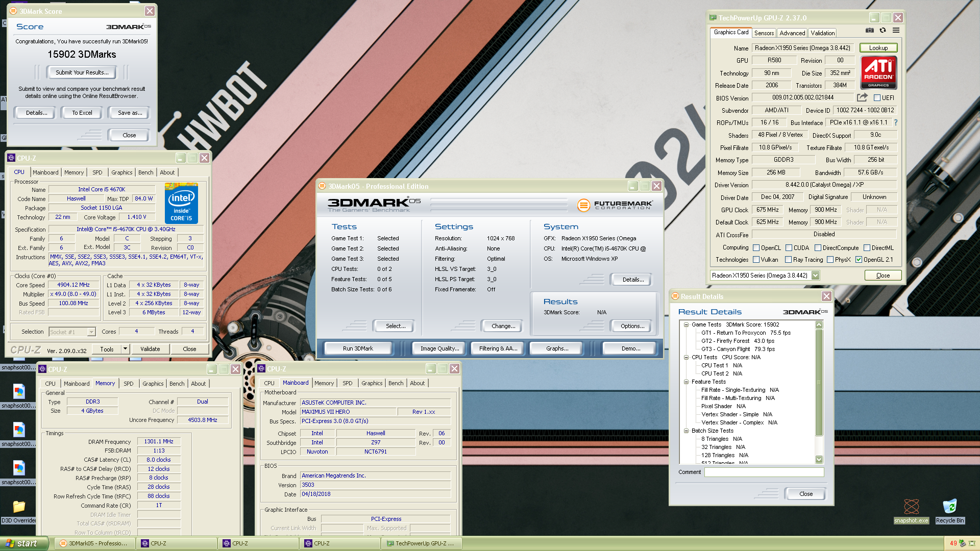The height and width of the screenshot is (551, 980).
Task: Select the Recycle Bin desktop icon
Action: click(949, 511)
